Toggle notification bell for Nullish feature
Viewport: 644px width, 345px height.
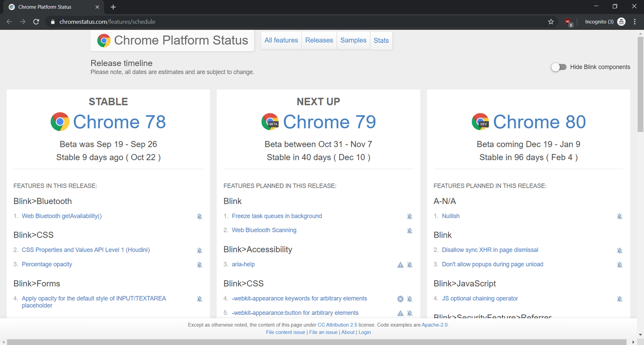point(619,216)
